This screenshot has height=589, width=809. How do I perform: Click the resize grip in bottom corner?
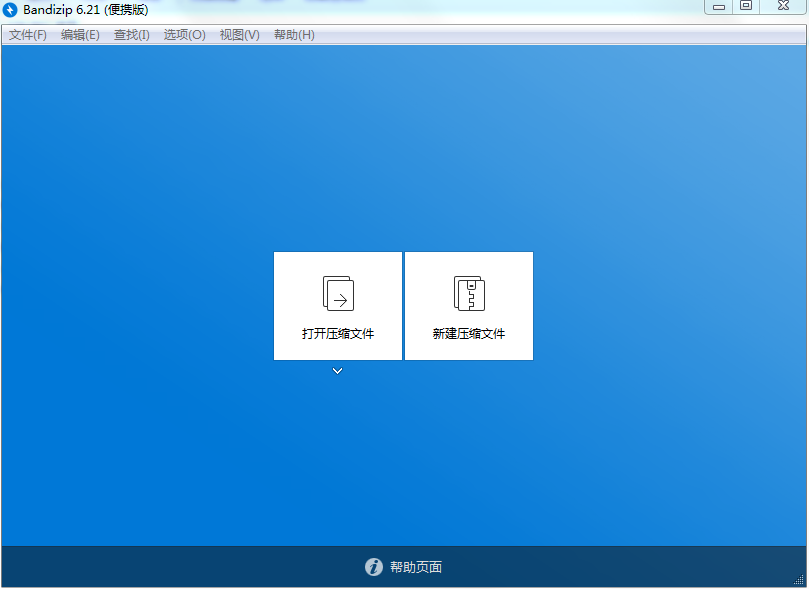pos(799,580)
